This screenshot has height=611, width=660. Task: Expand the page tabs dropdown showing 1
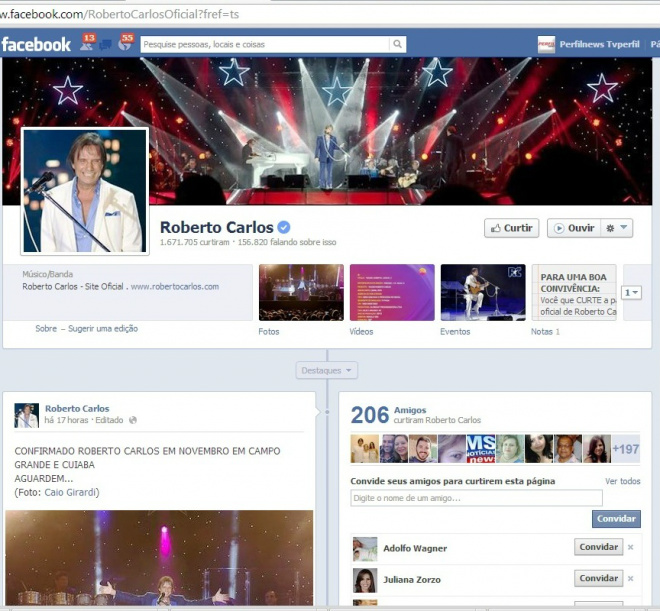pyautogui.click(x=631, y=292)
